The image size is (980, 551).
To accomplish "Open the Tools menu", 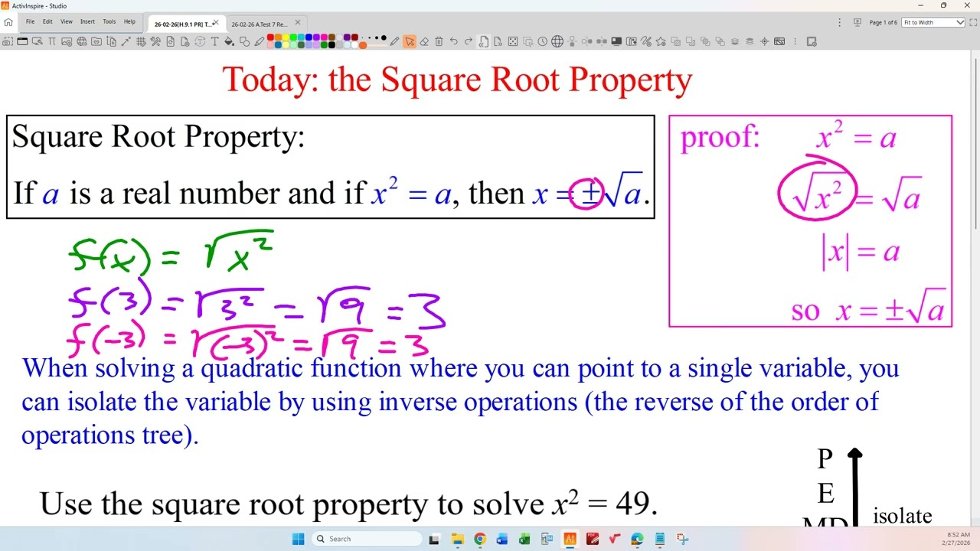I will (x=109, y=21).
